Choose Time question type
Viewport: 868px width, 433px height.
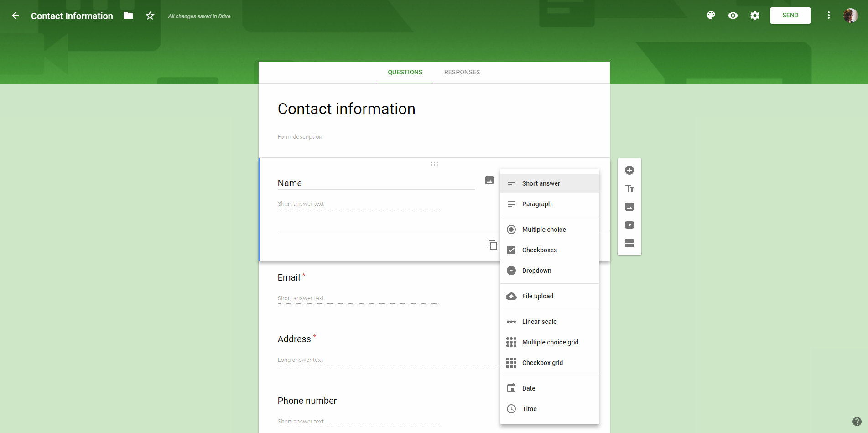pyautogui.click(x=550, y=409)
